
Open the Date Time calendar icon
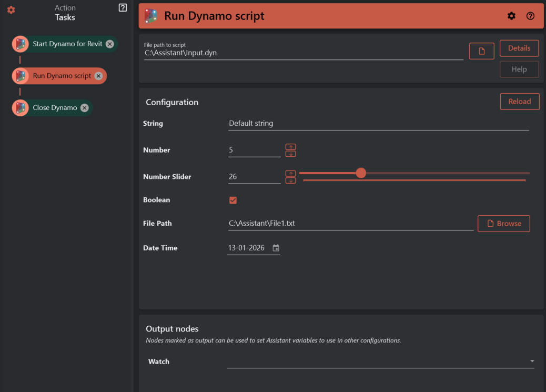(276, 247)
